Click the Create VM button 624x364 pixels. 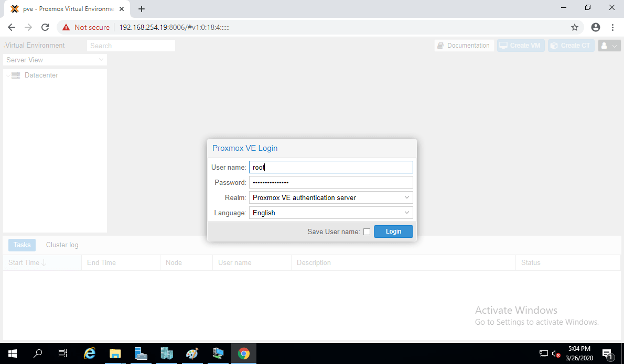click(x=521, y=46)
